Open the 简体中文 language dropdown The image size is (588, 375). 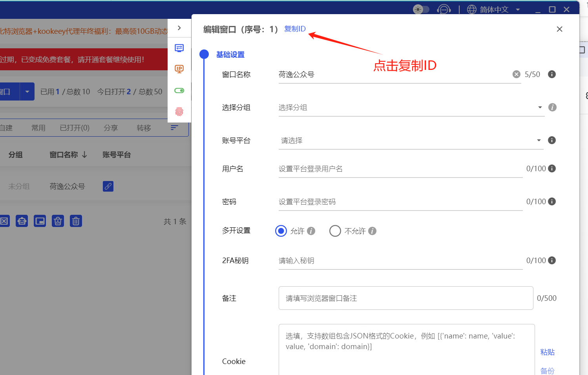[x=494, y=9]
